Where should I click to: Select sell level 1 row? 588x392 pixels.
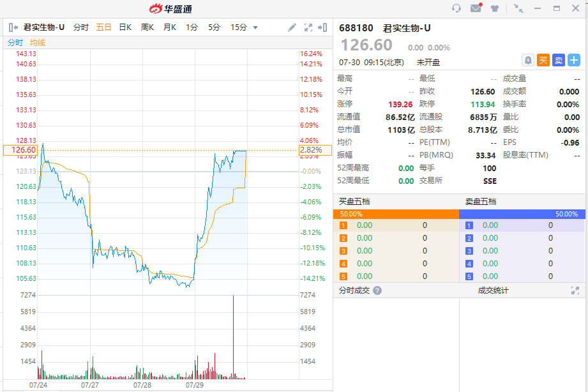point(522,225)
